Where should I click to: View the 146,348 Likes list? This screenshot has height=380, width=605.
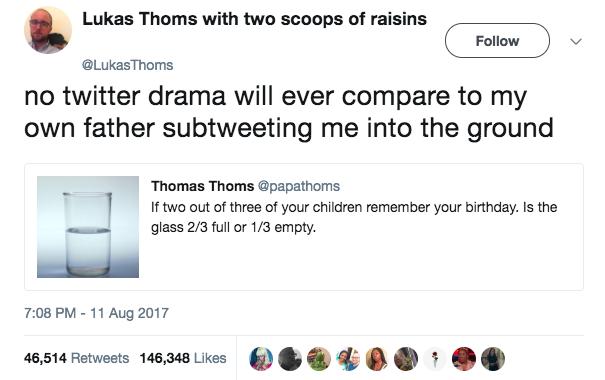[183, 358]
